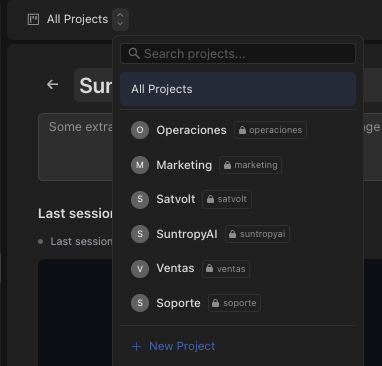Viewport: 382px width, 366px height.
Task: Click the 'satvolt' slug text
Action: pyautogui.click(x=232, y=199)
